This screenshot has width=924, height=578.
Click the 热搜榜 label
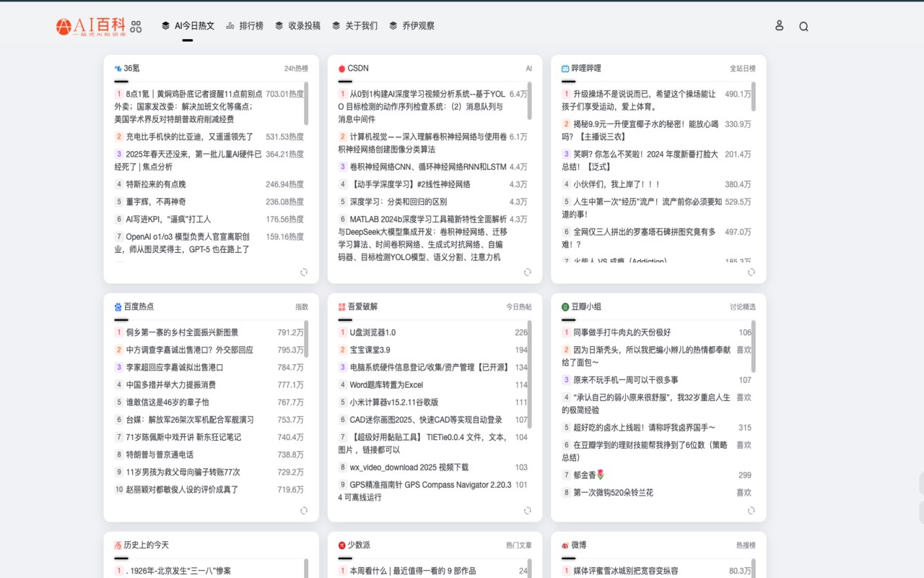pyautogui.click(x=746, y=545)
